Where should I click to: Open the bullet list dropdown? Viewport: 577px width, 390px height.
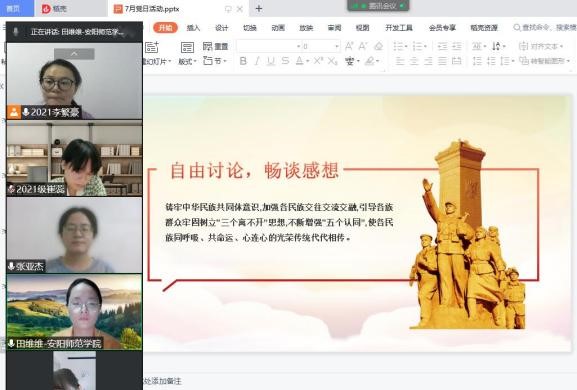(x=400, y=46)
